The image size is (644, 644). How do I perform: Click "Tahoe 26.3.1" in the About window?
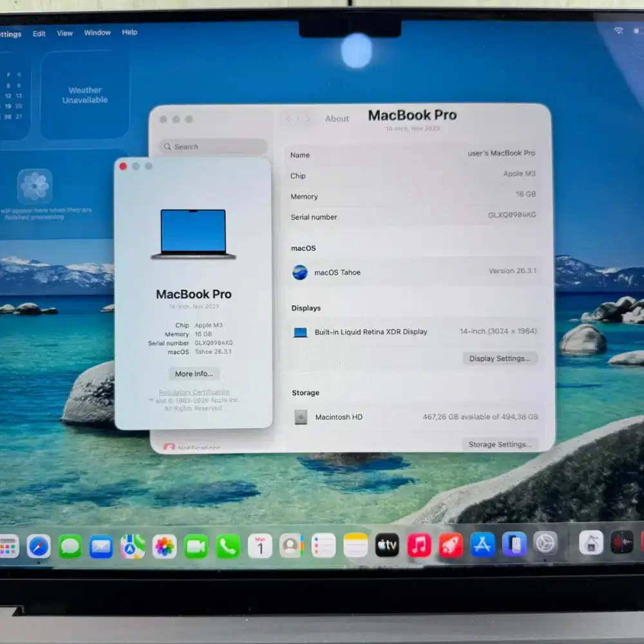point(213,352)
